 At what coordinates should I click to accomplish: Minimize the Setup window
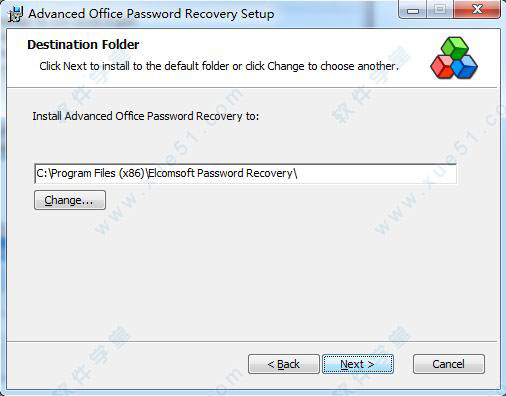(x=413, y=10)
